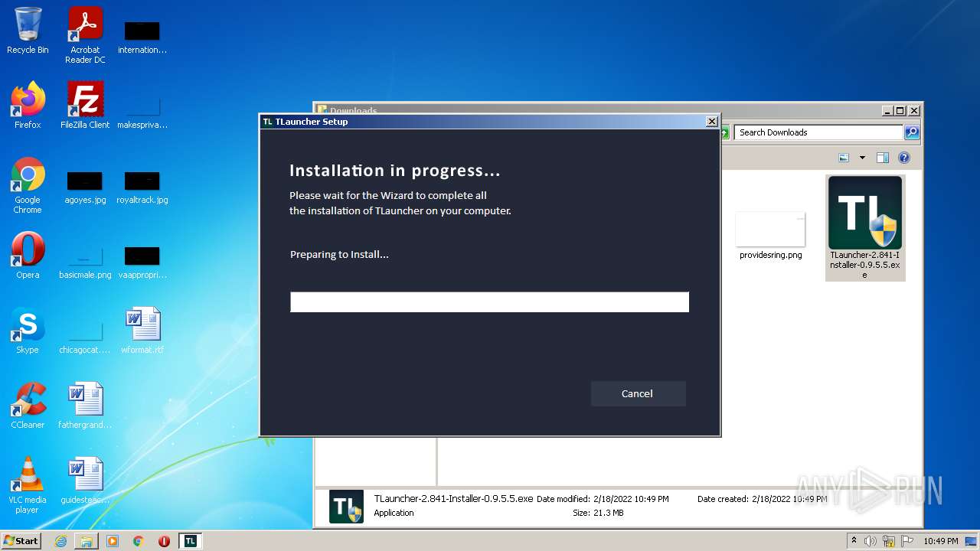The width and height of the screenshot is (980, 551).
Task: Click TLauncher installer icon in details pane
Action: point(346,507)
